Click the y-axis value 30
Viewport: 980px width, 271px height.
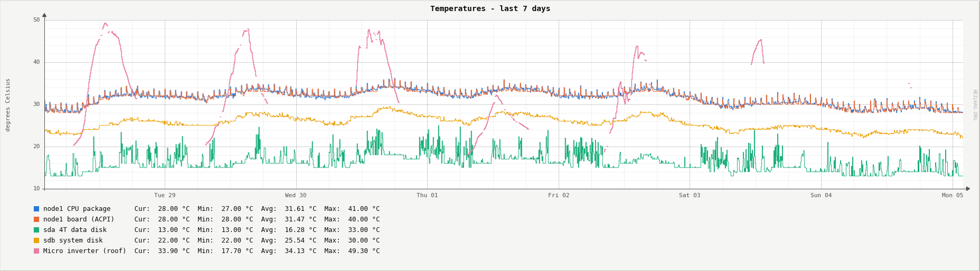(x=36, y=104)
